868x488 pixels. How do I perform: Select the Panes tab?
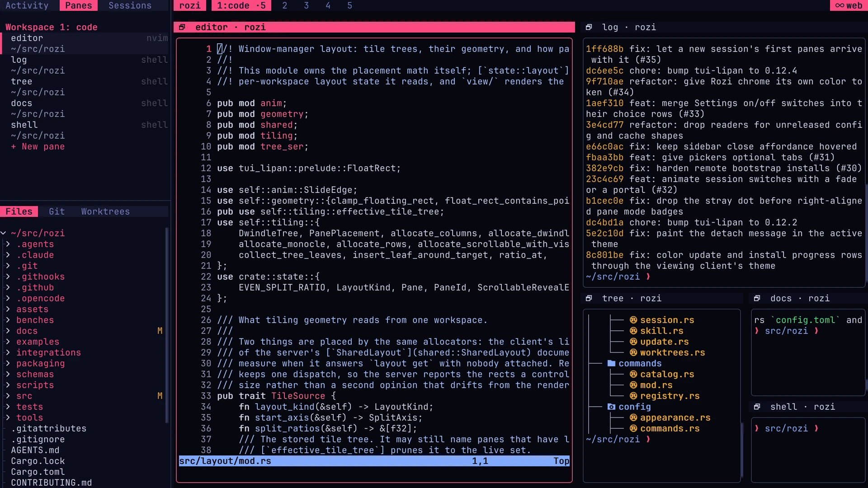click(x=79, y=5)
